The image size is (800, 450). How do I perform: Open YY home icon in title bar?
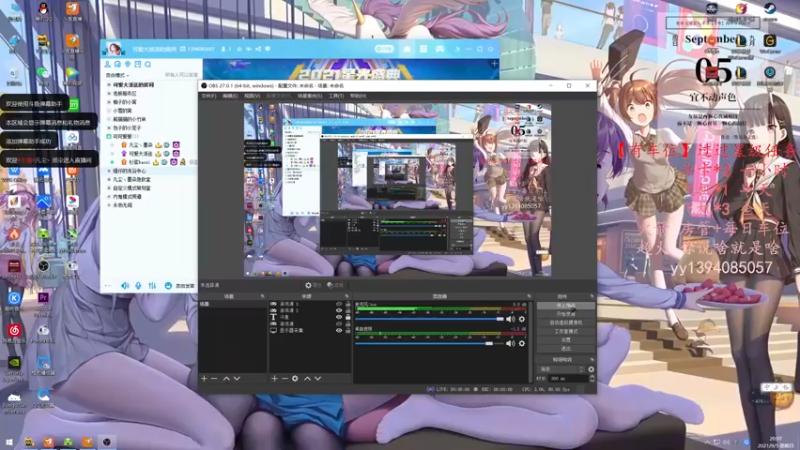(x=407, y=49)
